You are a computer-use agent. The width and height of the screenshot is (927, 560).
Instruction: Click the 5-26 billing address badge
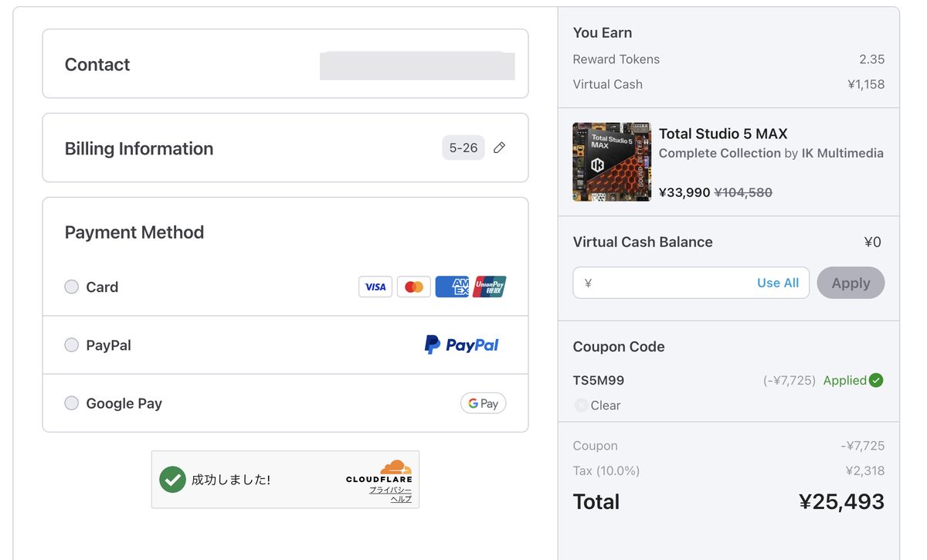463,148
